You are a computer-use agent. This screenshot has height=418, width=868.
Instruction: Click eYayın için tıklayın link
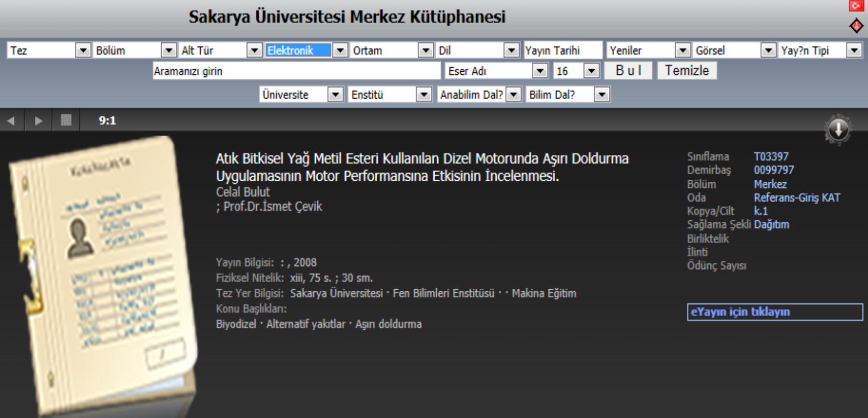pos(775,312)
